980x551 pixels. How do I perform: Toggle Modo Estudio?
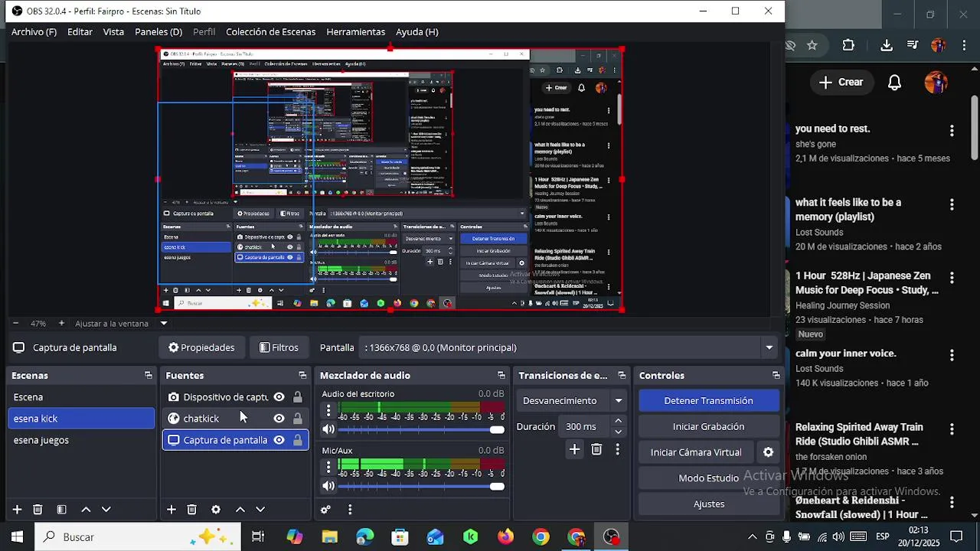tap(709, 478)
